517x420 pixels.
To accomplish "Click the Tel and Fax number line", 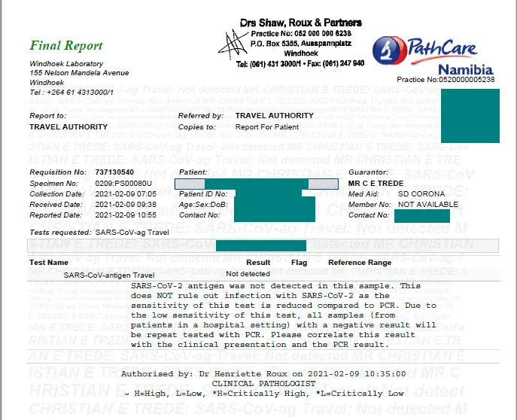I will [300, 64].
